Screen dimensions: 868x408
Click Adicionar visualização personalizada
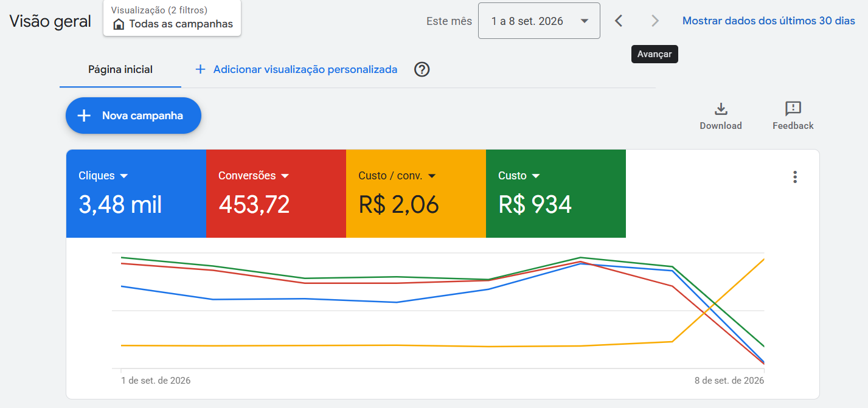(x=305, y=69)
